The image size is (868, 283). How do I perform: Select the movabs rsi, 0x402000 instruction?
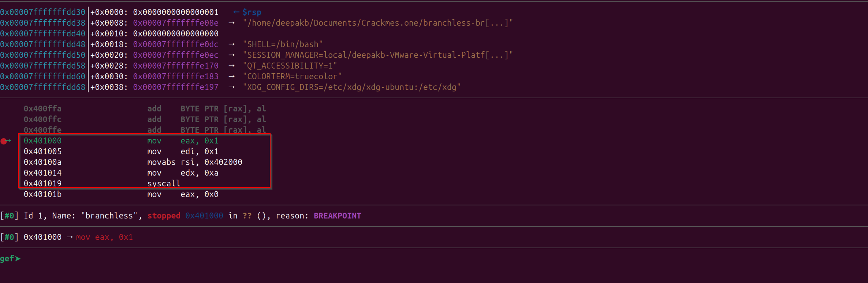click(194, 162)
